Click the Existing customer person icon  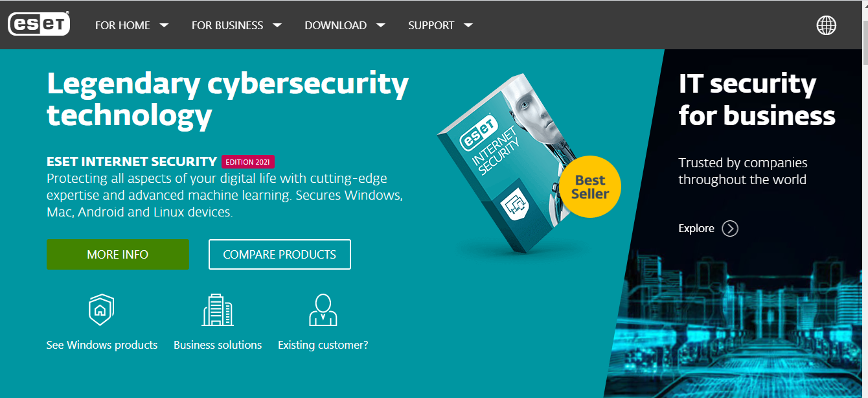(x=323, y=309)
